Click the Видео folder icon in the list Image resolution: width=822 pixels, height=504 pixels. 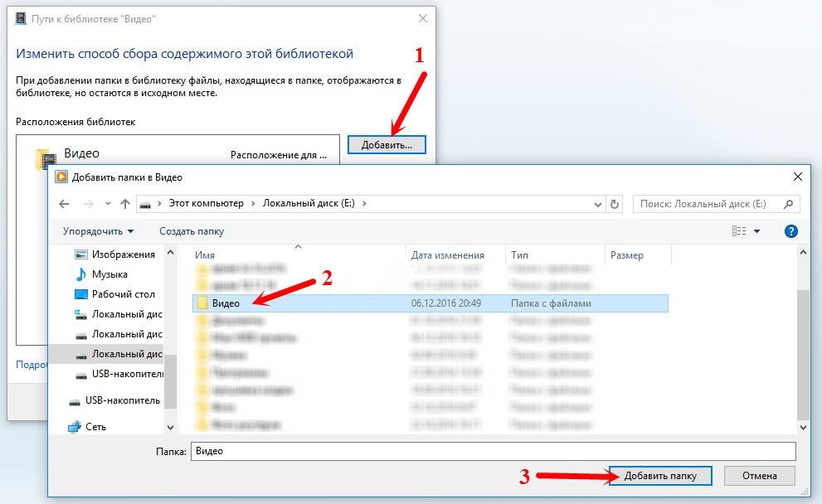(x=202, y=303)
